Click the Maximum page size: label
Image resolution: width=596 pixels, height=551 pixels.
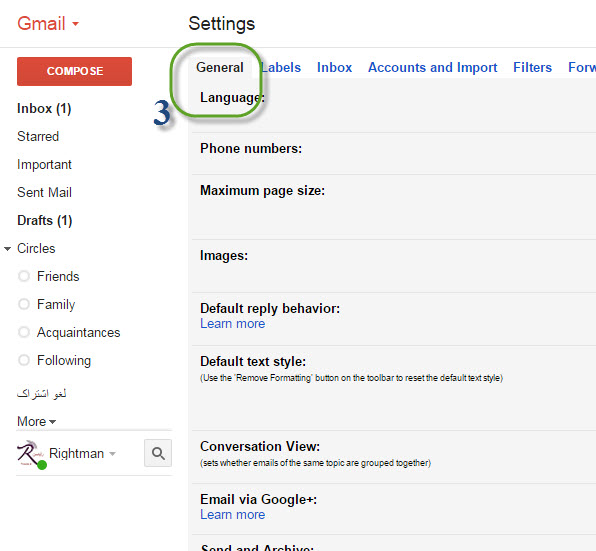coord(262,191)
